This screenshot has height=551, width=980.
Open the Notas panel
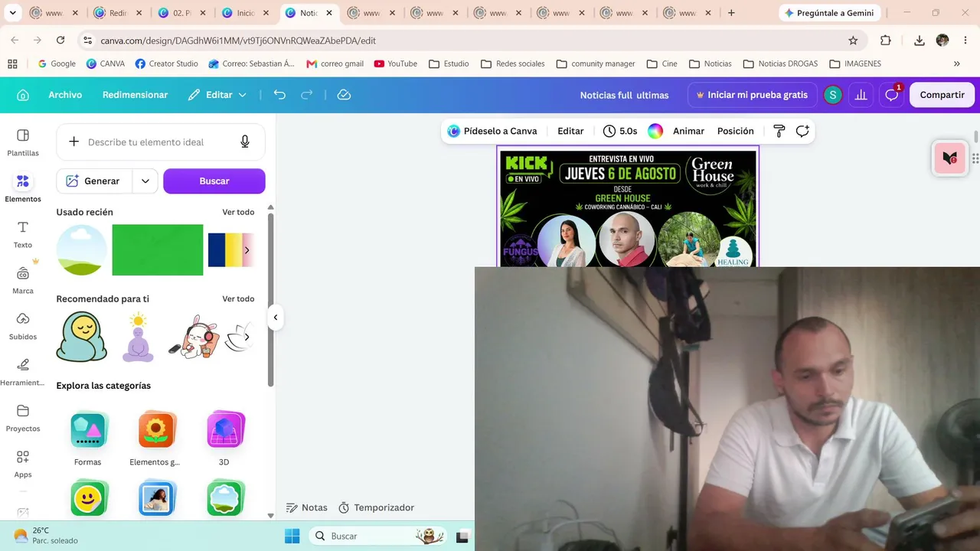306,507
